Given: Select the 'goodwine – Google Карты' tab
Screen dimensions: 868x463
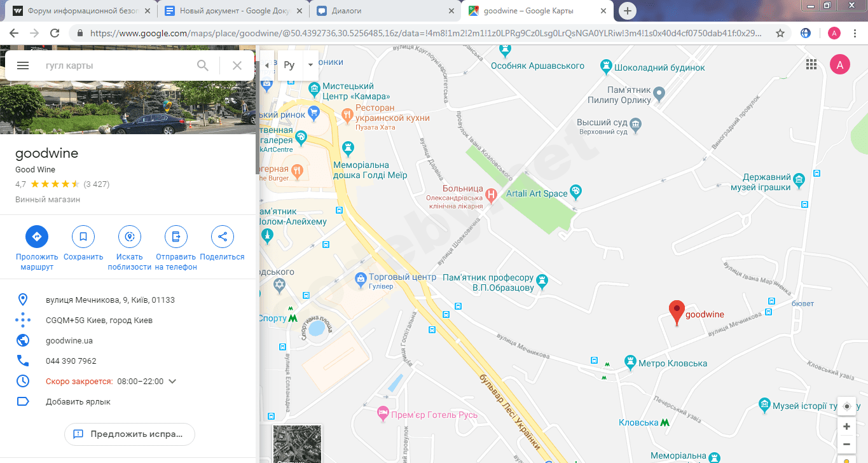Looking at the screenshot, I should (x=536, y=11).
